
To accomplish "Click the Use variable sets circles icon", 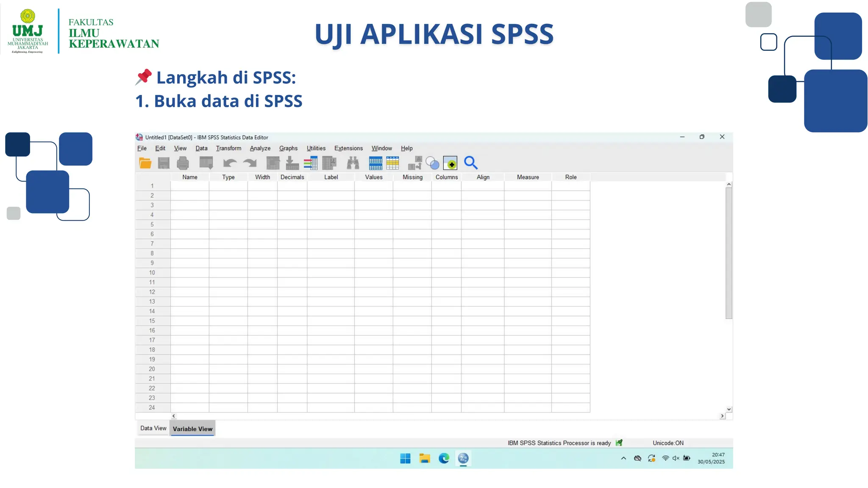I will 432,163.
